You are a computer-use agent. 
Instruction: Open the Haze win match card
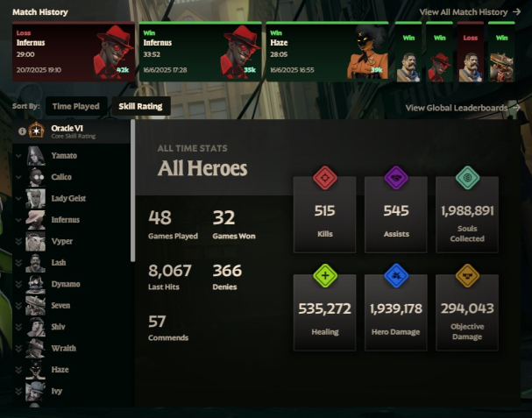(327, 52)
